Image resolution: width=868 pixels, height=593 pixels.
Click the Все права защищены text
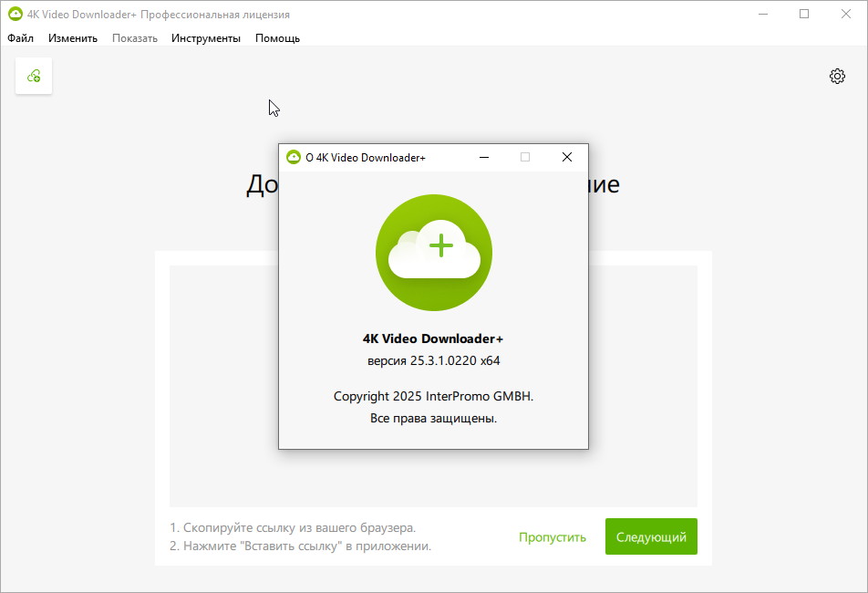point(433,419)
